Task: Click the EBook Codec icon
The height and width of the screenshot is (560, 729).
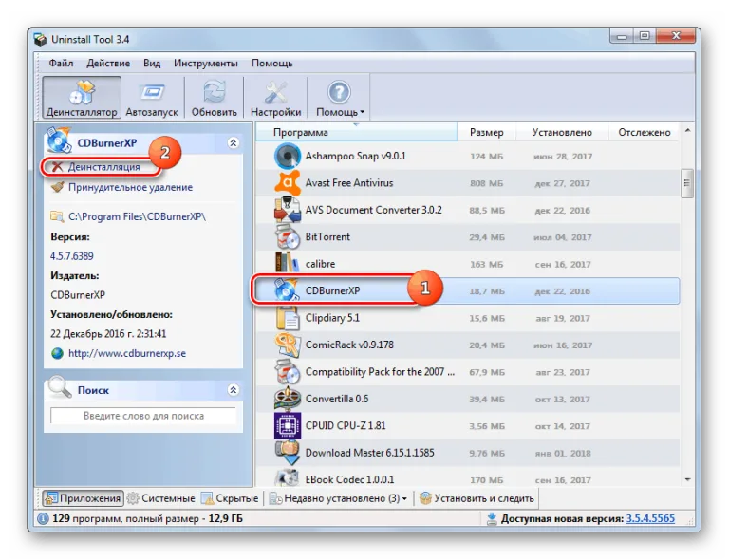Action: pyautogui.click(x=288, y=477)
